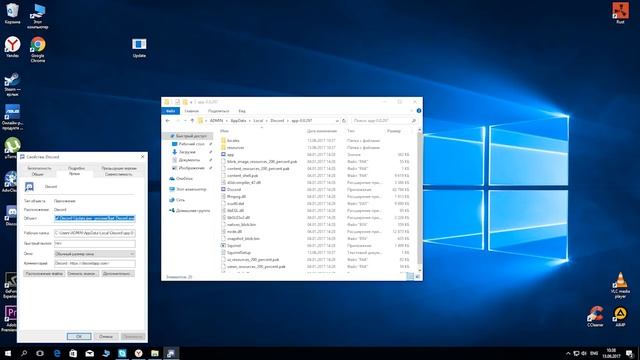Screen dimensions: 640x360
Task: Open the Файл tab in Explorer
Action: tap(171, 111)
